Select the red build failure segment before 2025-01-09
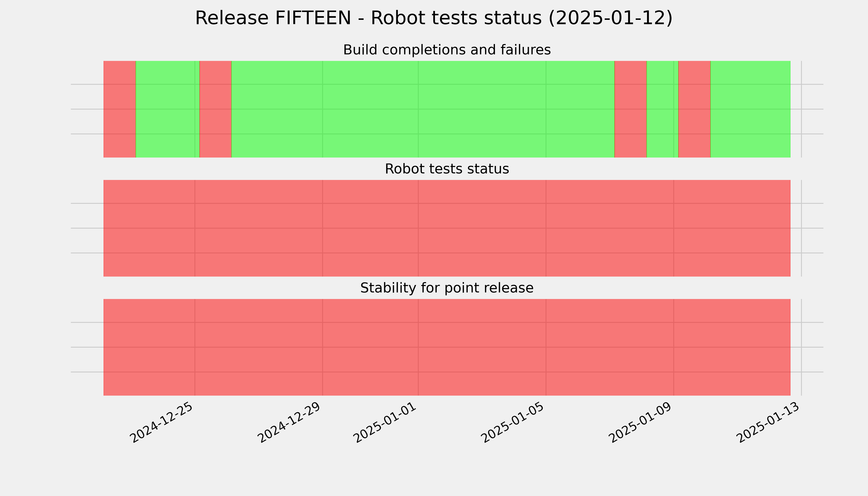The height and width of the screenshot is (496, 868). click(631, 109)
